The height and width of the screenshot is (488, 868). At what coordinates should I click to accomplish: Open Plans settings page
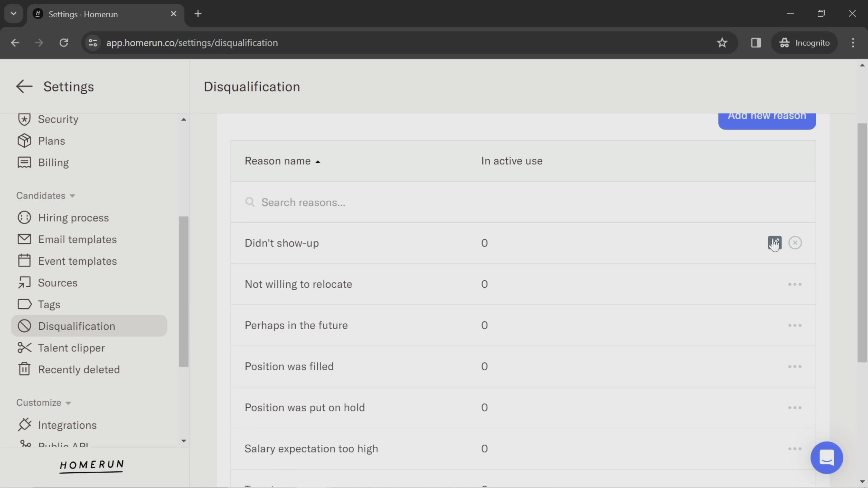52,141
